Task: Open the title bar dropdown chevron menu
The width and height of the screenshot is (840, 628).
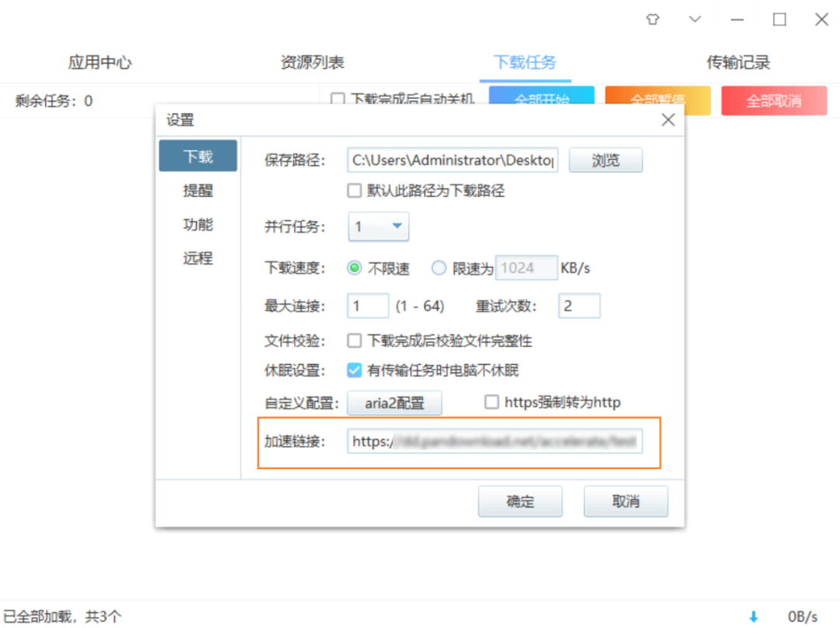Action: pos(695,19)
